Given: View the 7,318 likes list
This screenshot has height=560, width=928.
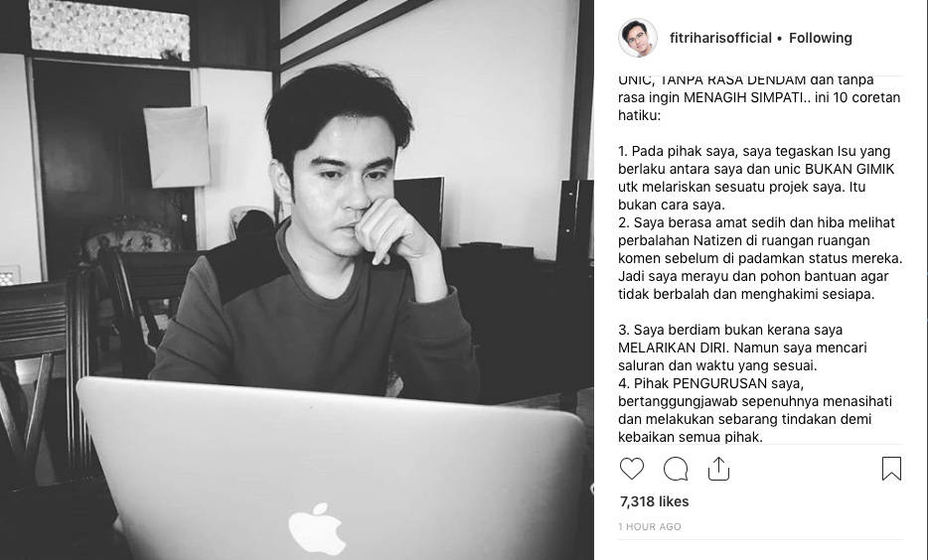Looking at the screenshot, I should click(654, 501).
